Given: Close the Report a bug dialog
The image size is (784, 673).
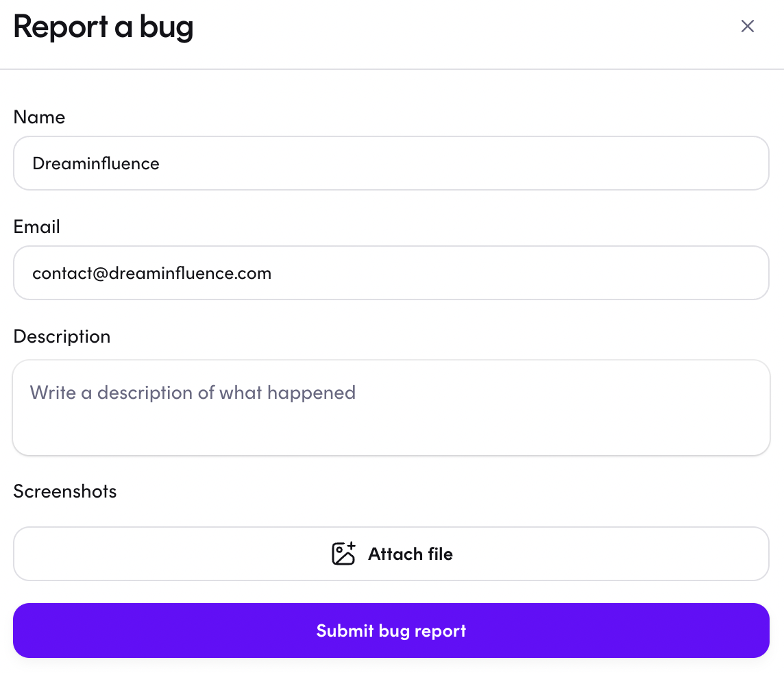Looking at the screenshot, I should (x=747, y=26).
